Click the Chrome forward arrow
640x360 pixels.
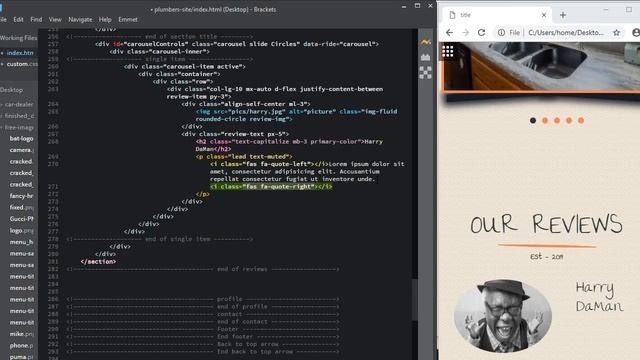[x=465, y=33]
